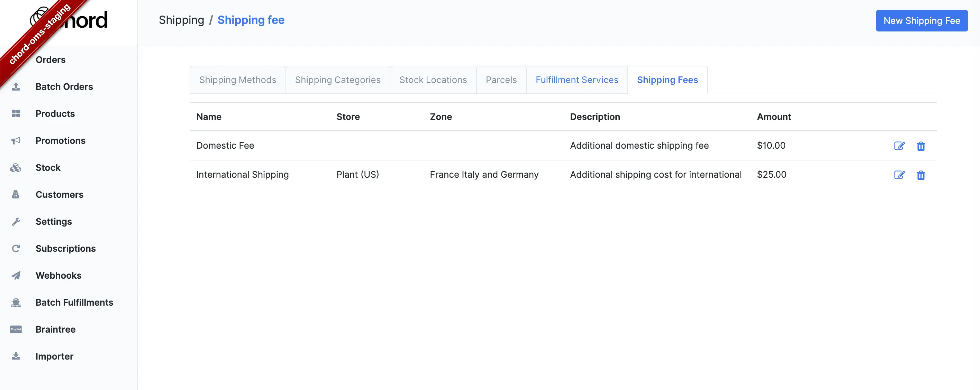This screenshot has height=390, width=980.
Task: Open the Importer page
Action: [54, 356]
